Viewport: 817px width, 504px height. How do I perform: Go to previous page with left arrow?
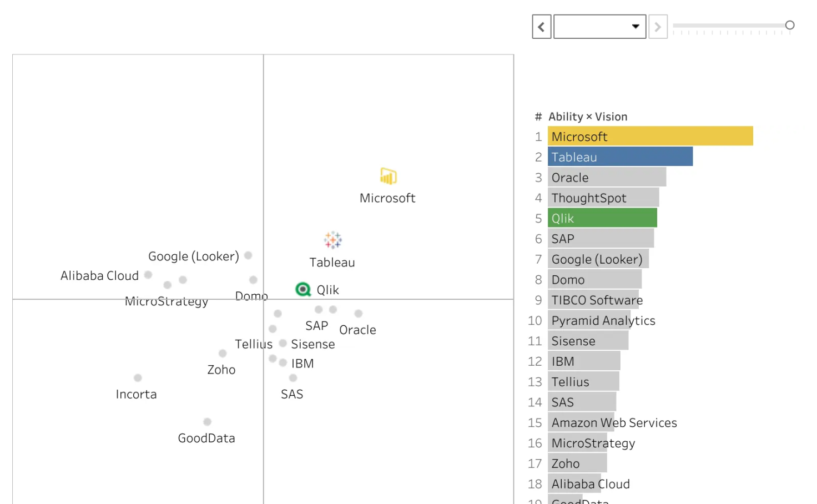(541, 27)
